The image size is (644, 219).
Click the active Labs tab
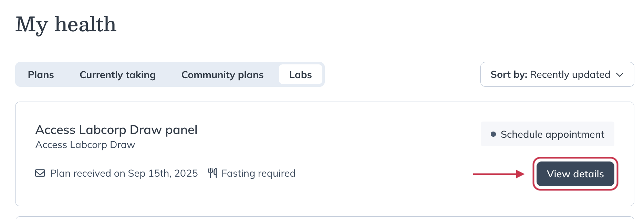point(300,75)
